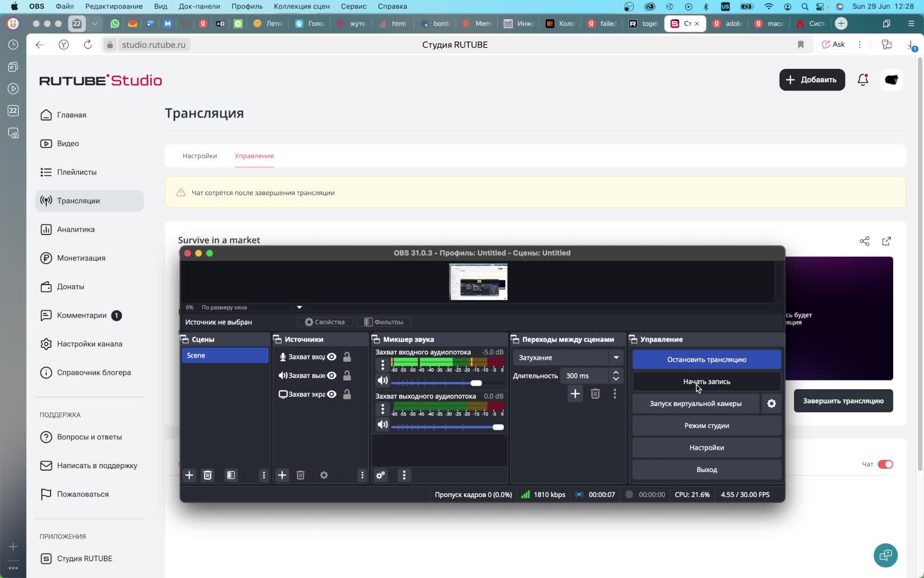The height and width of the screenshot is (578, 924).
Task: Click studio.rutube.ru address bar
Action: pyautogui.click(x=153, y=44)
